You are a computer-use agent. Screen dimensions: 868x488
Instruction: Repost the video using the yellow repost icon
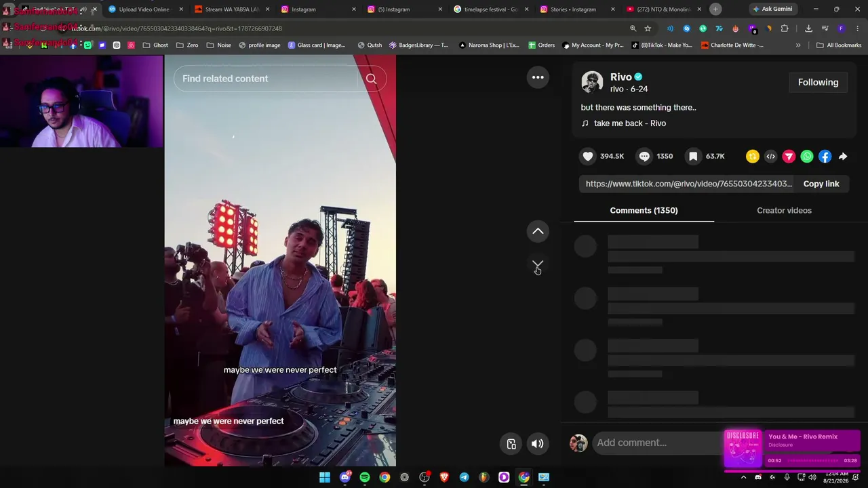(x=753, y=157)
